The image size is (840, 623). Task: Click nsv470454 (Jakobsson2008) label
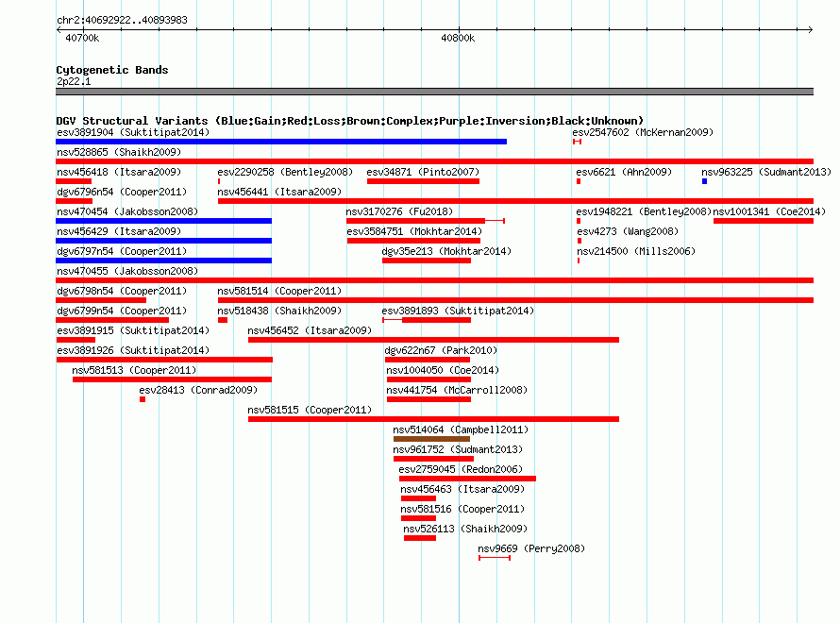point(127,211)
